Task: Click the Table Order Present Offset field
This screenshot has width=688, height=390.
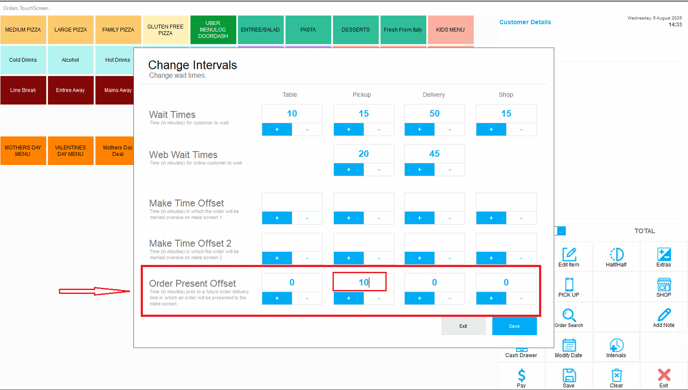Action: pyautogui.click(x=292, y=283)
